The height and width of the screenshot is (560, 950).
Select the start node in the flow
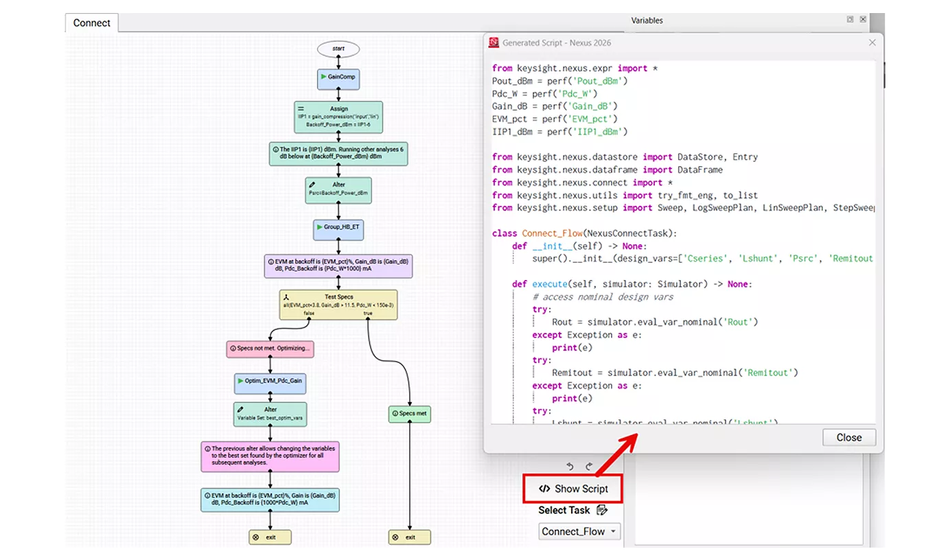338,49
